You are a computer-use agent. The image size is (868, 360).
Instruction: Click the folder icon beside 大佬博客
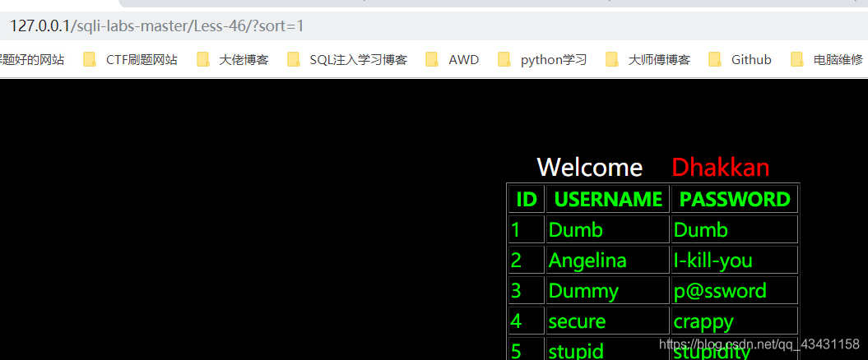[203, 60]
